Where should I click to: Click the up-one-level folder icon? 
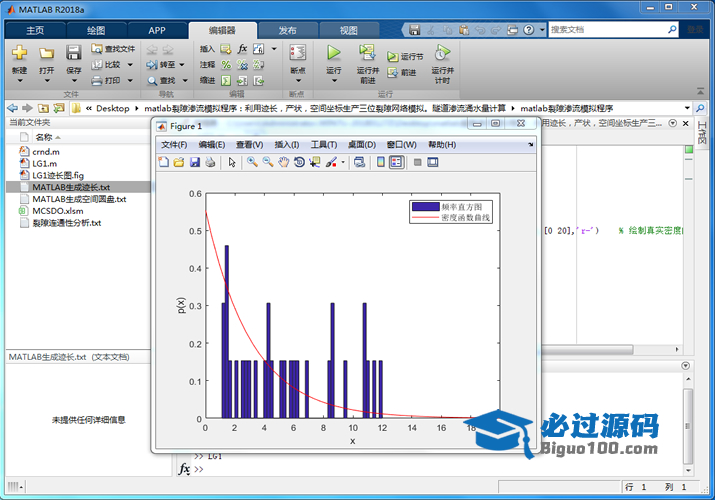(x=43, y=108)
